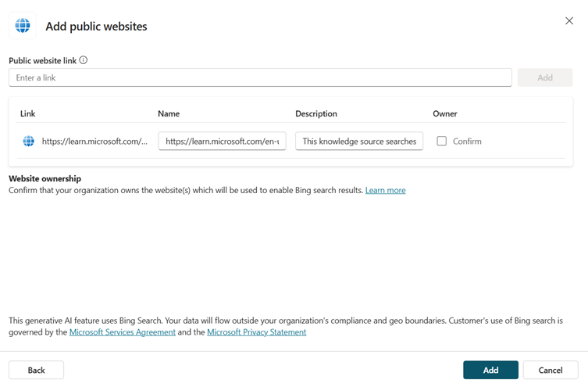This screenshot has height=387, width=588.
Task: Click the info icon next to Public website link
Action: click(x=84, y=60)
